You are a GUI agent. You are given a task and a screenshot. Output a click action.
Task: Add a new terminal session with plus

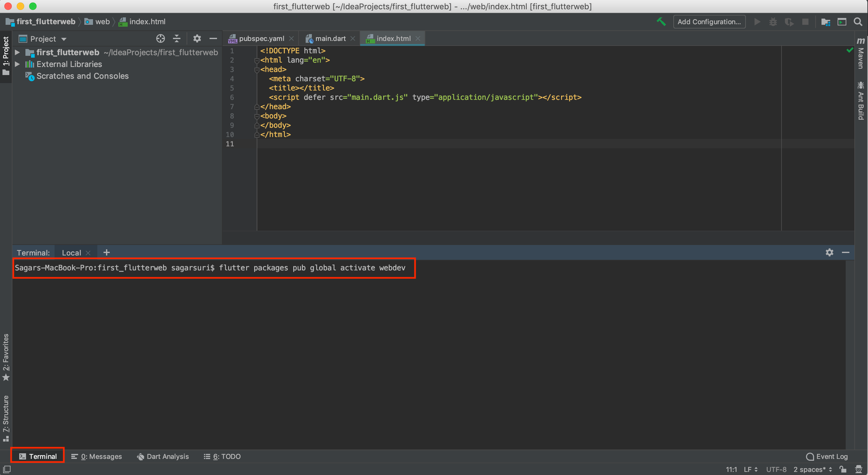click(x=106, y=252)
